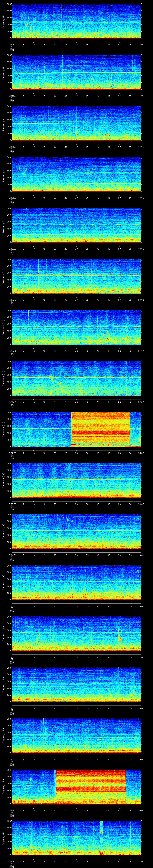
Task: Click the '15:00' end time label
Action: (141, 44)
